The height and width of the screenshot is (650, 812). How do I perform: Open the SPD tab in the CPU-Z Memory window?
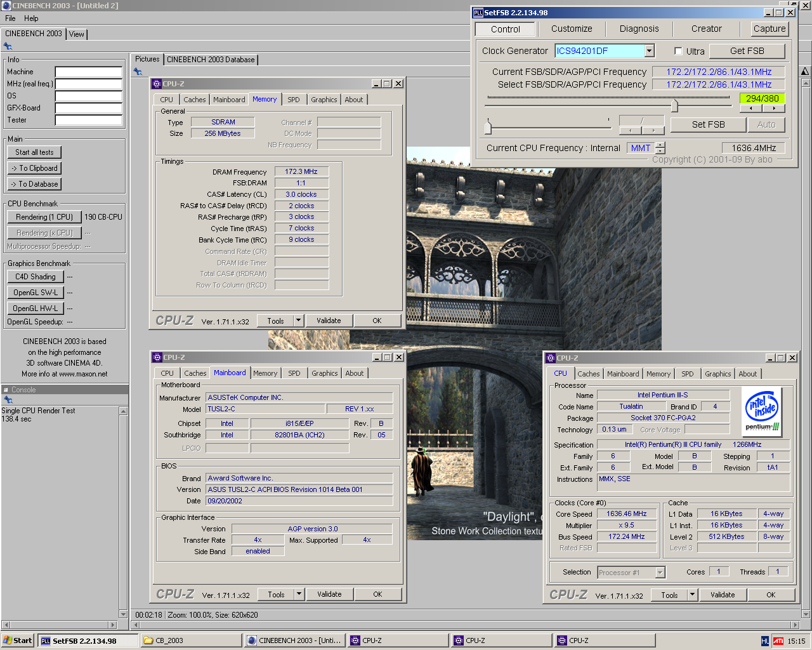(293, 100)
